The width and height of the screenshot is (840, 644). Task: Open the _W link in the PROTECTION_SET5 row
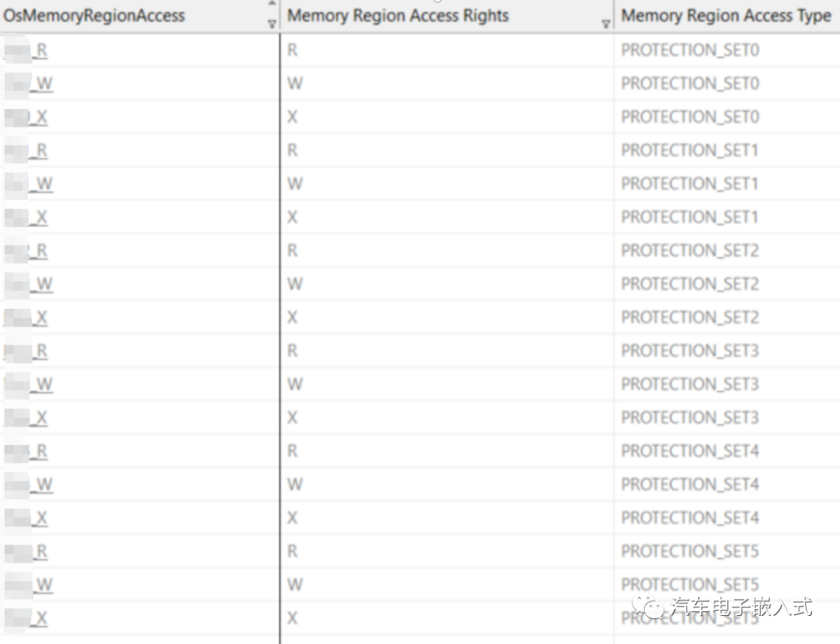[x=42, y=585]
